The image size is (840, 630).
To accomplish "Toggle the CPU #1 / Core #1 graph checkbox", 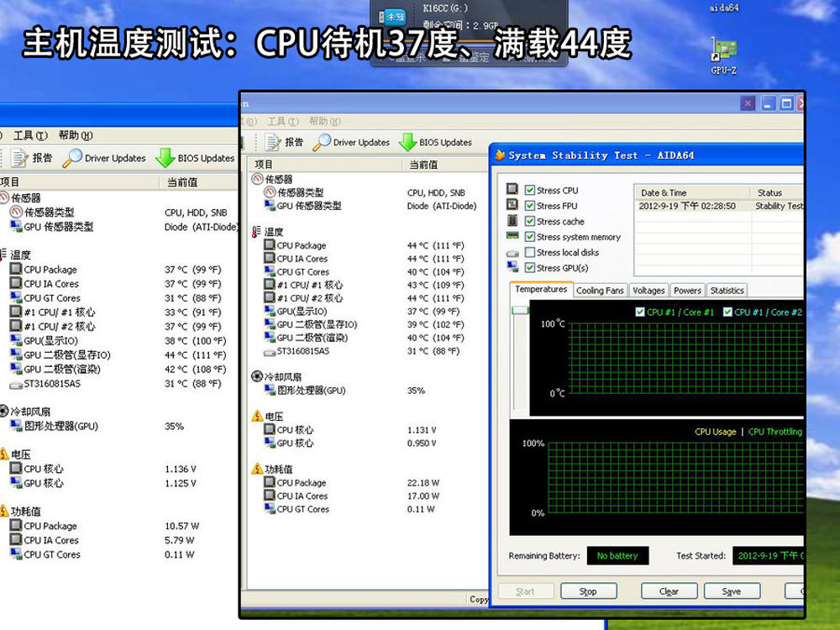I will point(640,312).
